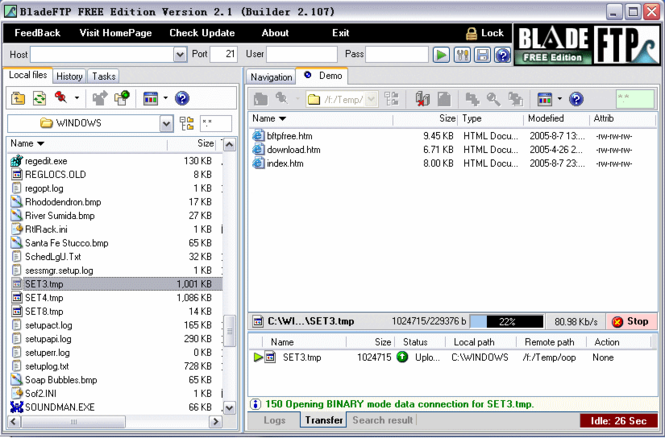665x438 pixels.
Task: Click Check Update menu item
Action: [202, 33]
